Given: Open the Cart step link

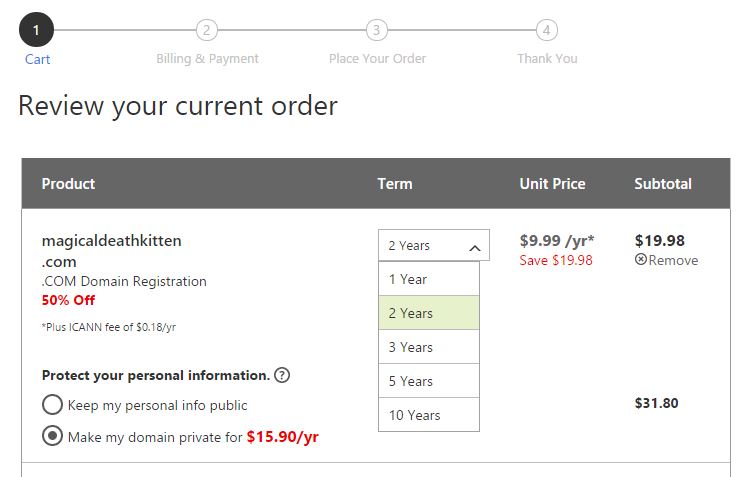Looking at the screenshot, I should click(x=37, y=59).
